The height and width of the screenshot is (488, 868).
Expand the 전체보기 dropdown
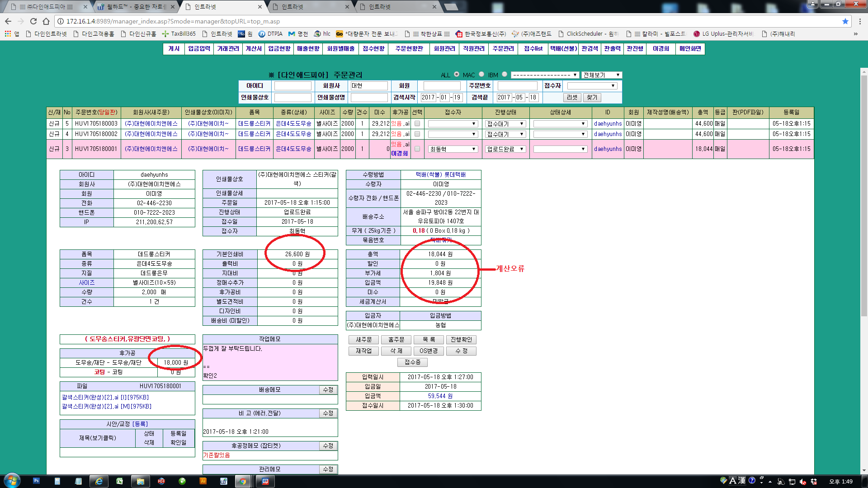[601, 75]
